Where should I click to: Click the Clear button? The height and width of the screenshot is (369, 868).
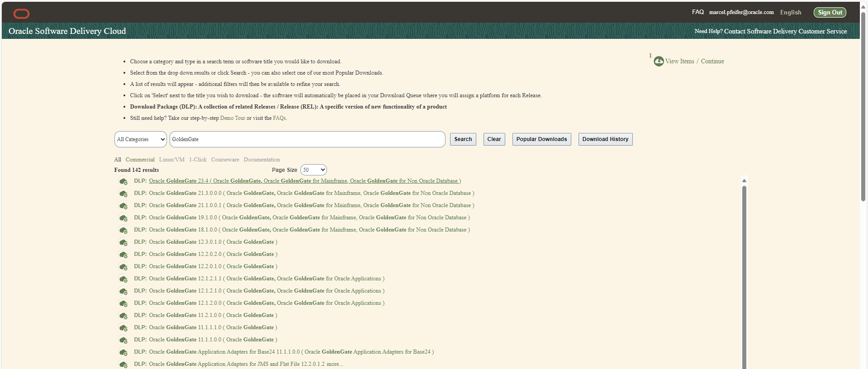coord(494,139)
